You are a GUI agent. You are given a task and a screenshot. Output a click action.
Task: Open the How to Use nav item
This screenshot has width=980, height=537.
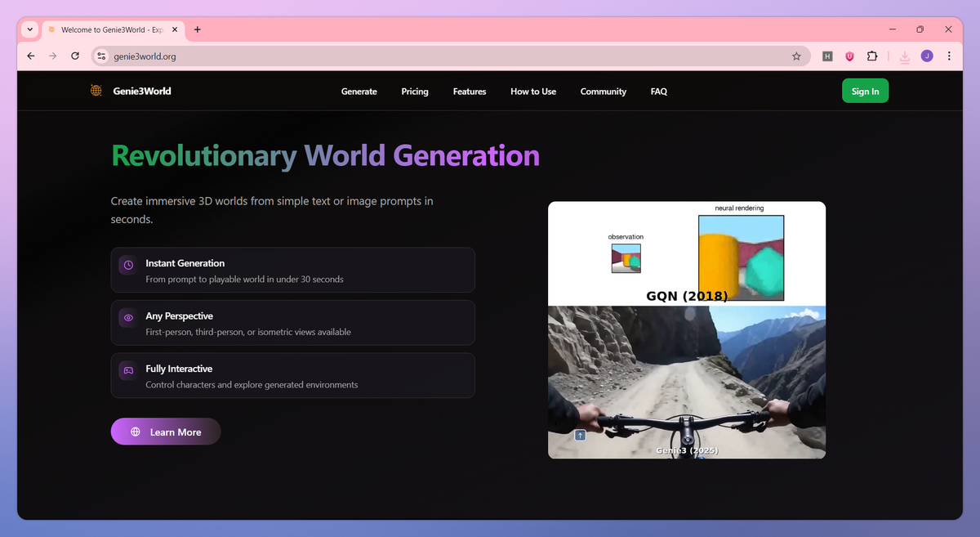533,92
